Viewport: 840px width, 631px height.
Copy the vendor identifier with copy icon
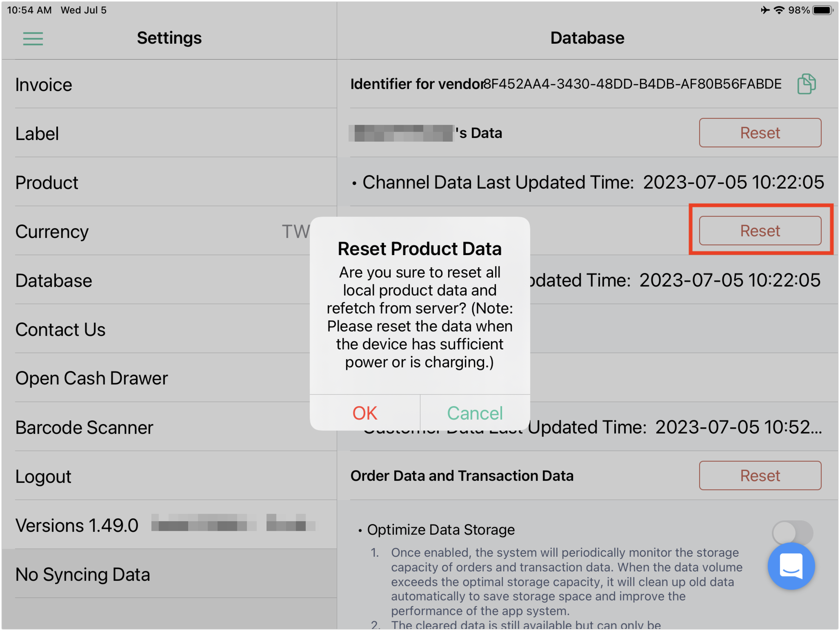point(807,84)
